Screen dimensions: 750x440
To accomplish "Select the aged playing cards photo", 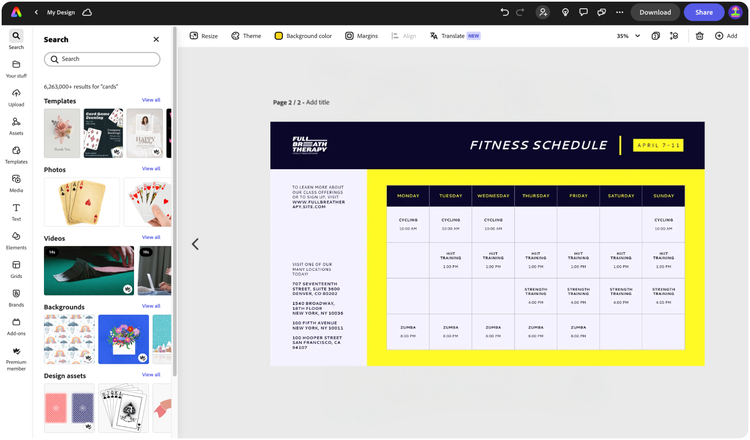I will tap(82, 202).
